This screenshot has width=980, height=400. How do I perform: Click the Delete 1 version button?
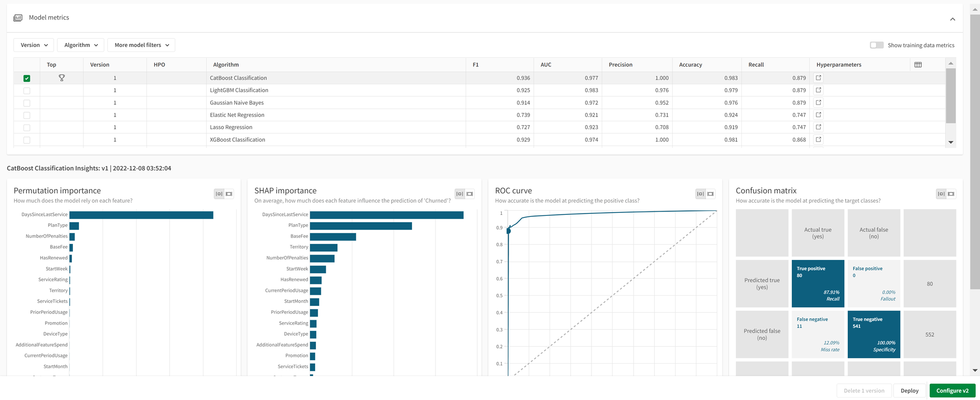[864, 391]
